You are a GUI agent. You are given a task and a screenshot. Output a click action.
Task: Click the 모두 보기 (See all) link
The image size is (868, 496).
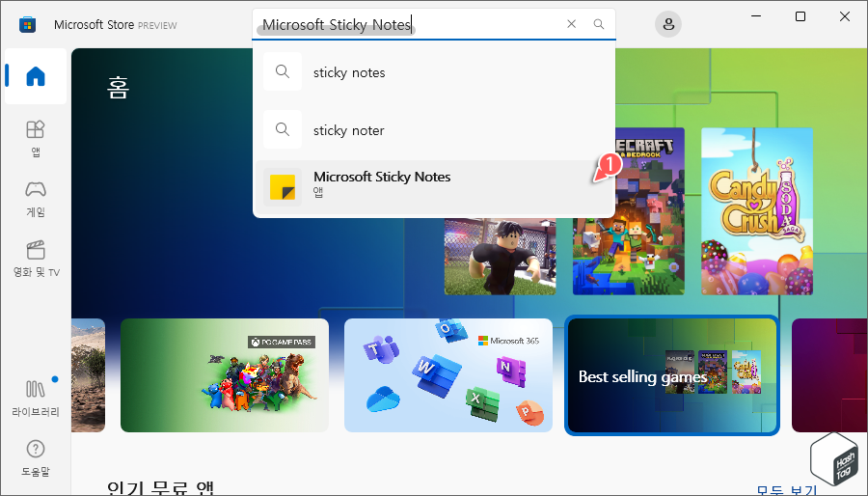[x=787, y=490]
